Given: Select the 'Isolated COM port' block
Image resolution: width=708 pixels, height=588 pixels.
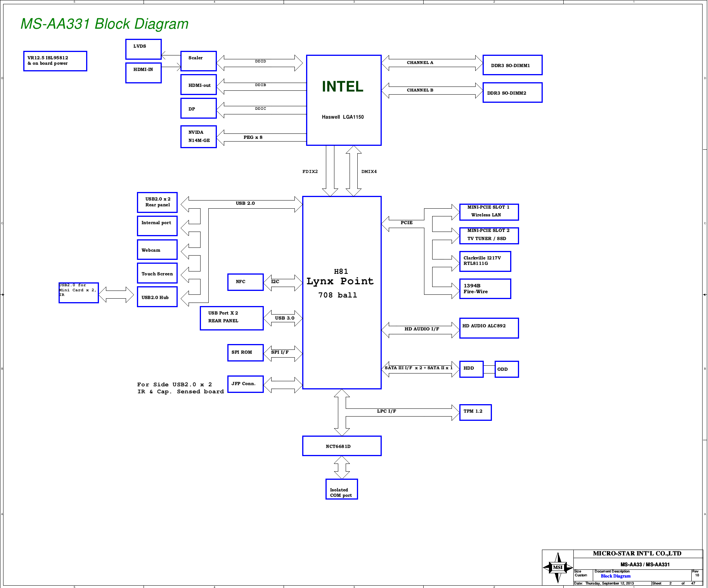Looking at the screenshot, I should pos(342,489).
